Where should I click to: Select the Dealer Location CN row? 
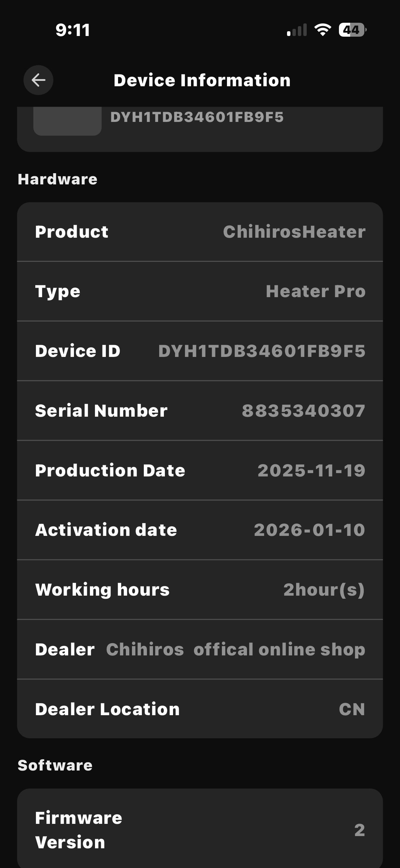pos(200,709)
